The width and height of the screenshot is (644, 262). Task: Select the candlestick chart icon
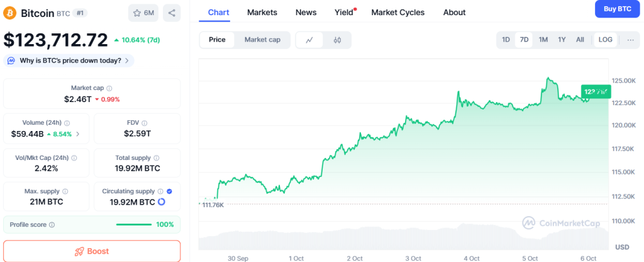click(x=337, y=40)
